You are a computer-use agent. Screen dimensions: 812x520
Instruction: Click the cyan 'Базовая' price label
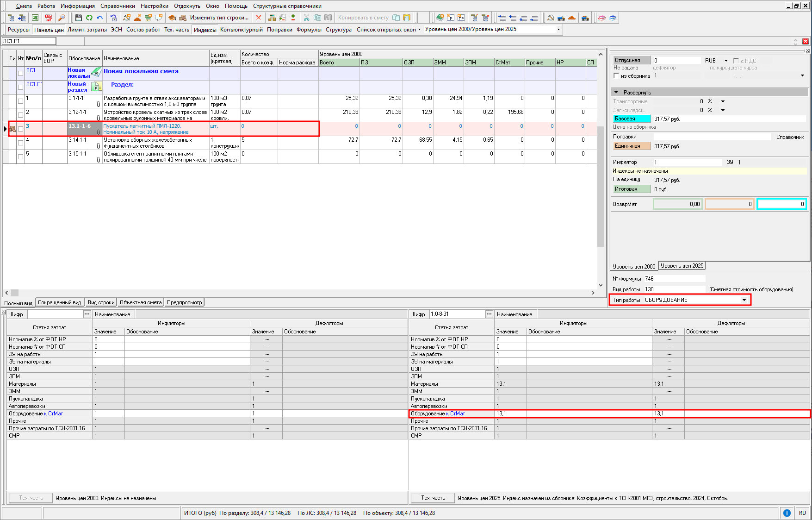(x=632, y=119)
